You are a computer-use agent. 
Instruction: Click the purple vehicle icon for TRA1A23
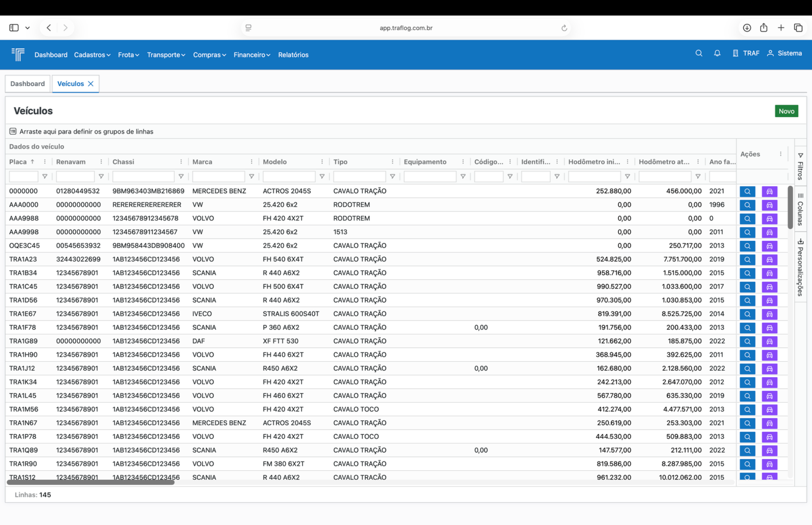coord(769,260)
